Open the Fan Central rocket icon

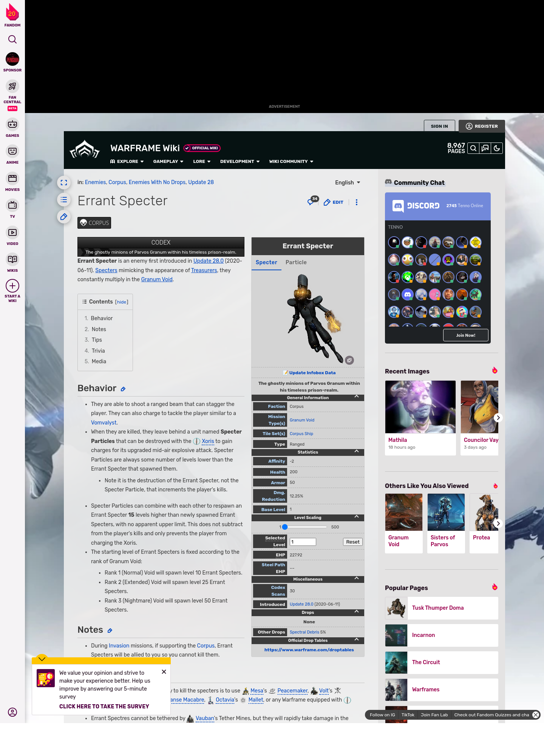point(12,87)
